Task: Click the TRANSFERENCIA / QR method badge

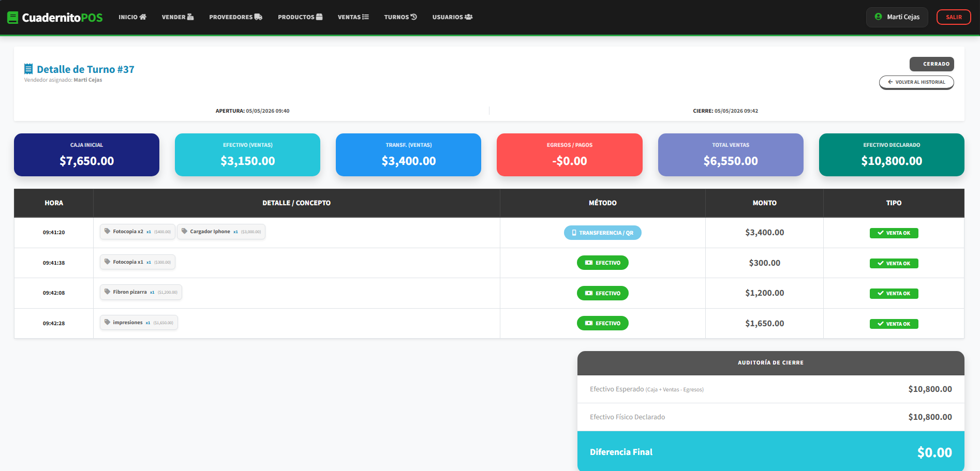Action: [602, 233]
